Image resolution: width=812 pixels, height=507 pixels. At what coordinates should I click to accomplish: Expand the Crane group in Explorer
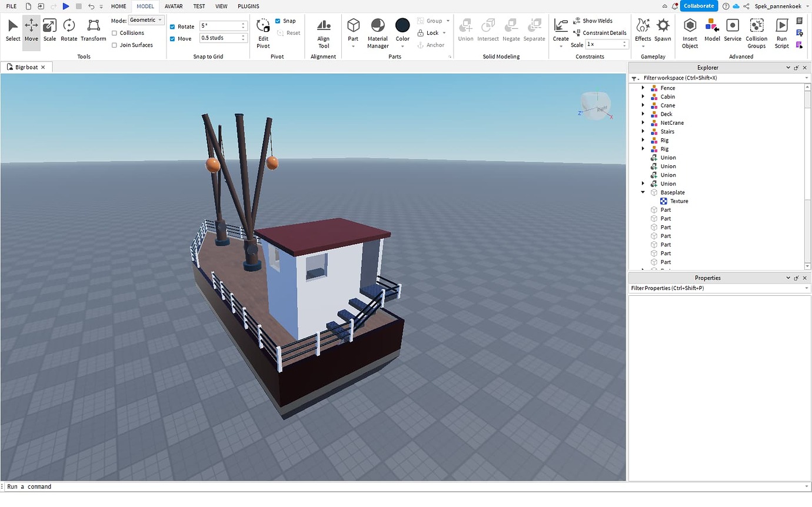tap(643, 105)
